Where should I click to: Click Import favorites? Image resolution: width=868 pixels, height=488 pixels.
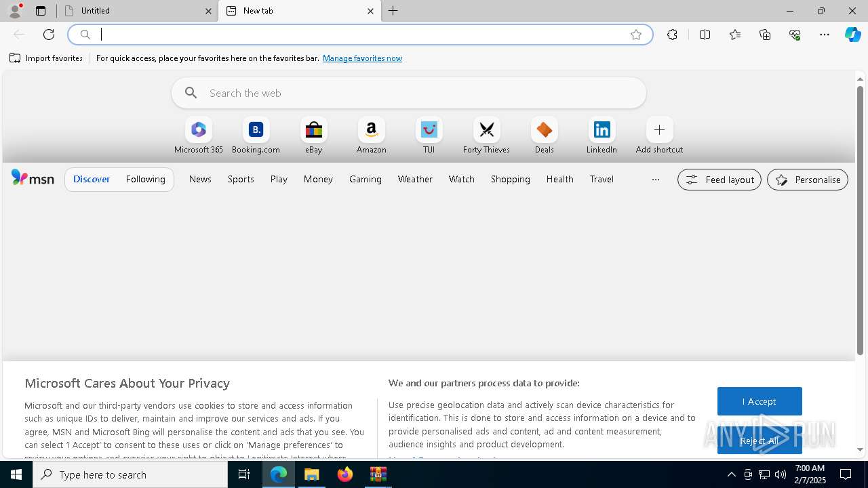(x=46, y=58)
